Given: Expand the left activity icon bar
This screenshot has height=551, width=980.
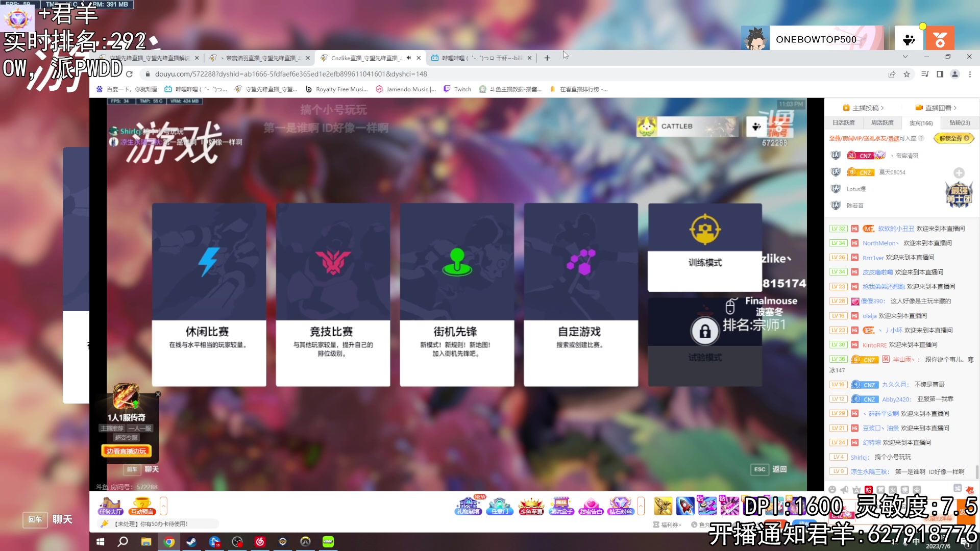Looking at the screenshot, I should pyautogui.click(x=163, y=506).
